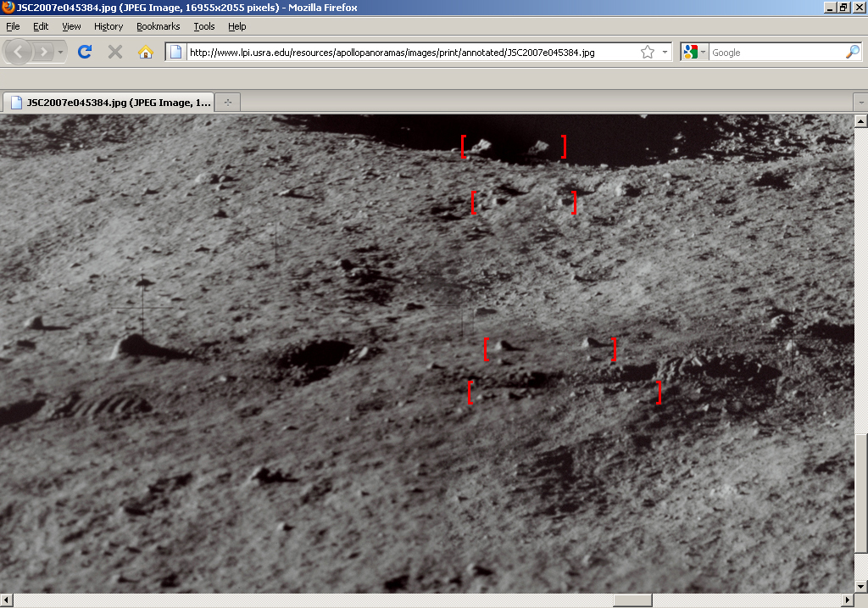Go forward with the Forward arrow button
Screen dimensions: 868x608
tap(43, 52)
